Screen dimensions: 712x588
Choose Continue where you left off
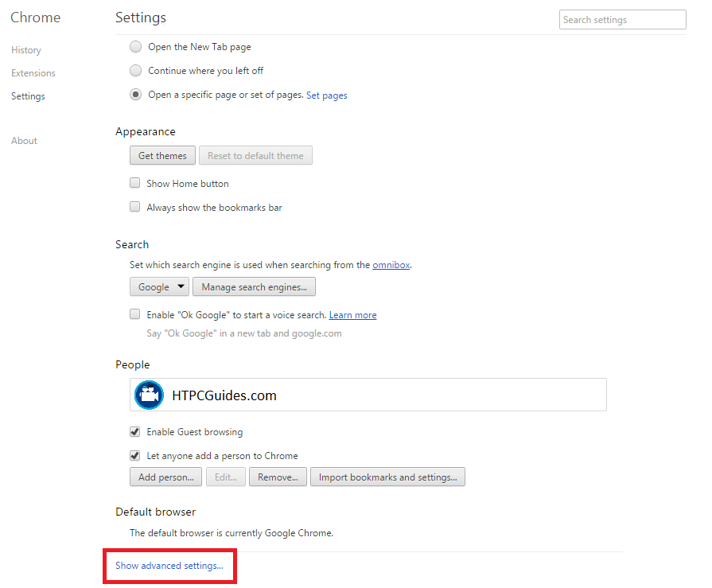pos(135,71)
